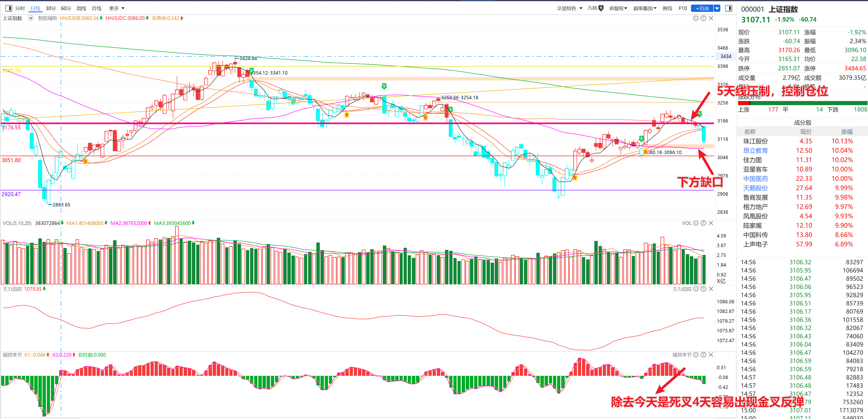Select the 格力地产 row in the list
This screenshot has width=868, height=419.
pyautogui.click(x=802, y=207)
